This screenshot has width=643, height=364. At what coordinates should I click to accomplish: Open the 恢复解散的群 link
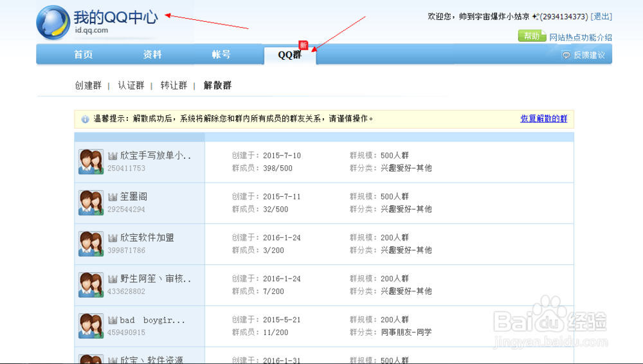click(544, 118)
